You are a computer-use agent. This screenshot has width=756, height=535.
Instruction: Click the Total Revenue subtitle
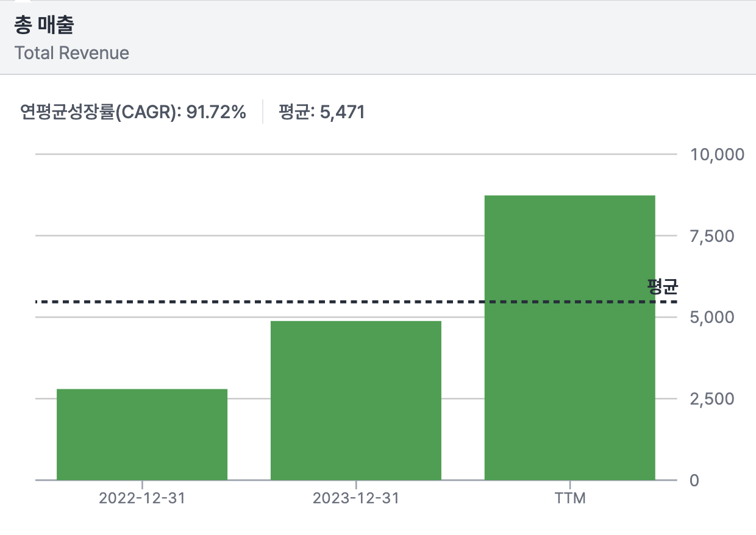pyautogui.click(x=72, y=53)
